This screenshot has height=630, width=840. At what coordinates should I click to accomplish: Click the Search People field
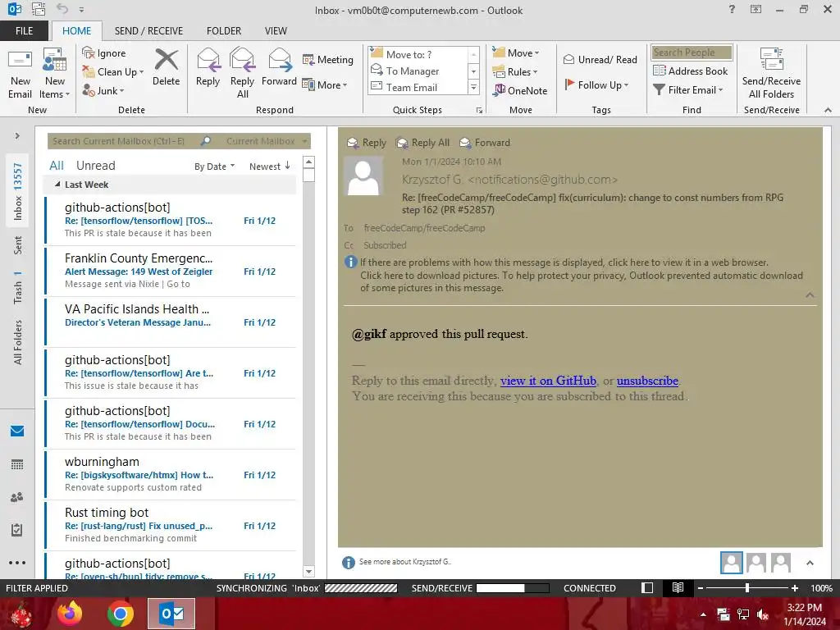tap(692, 52)
